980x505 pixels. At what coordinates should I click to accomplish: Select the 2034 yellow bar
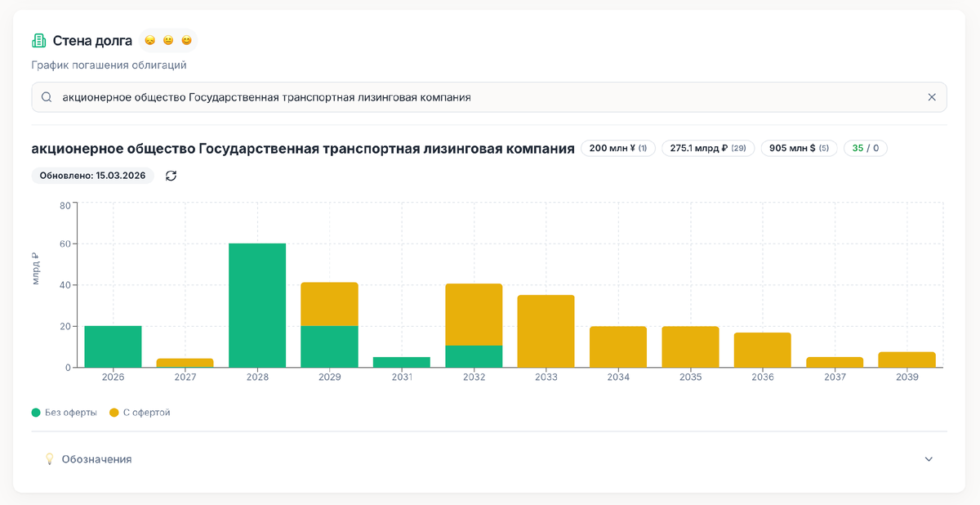pyautogui.click(x=618, y=346)
